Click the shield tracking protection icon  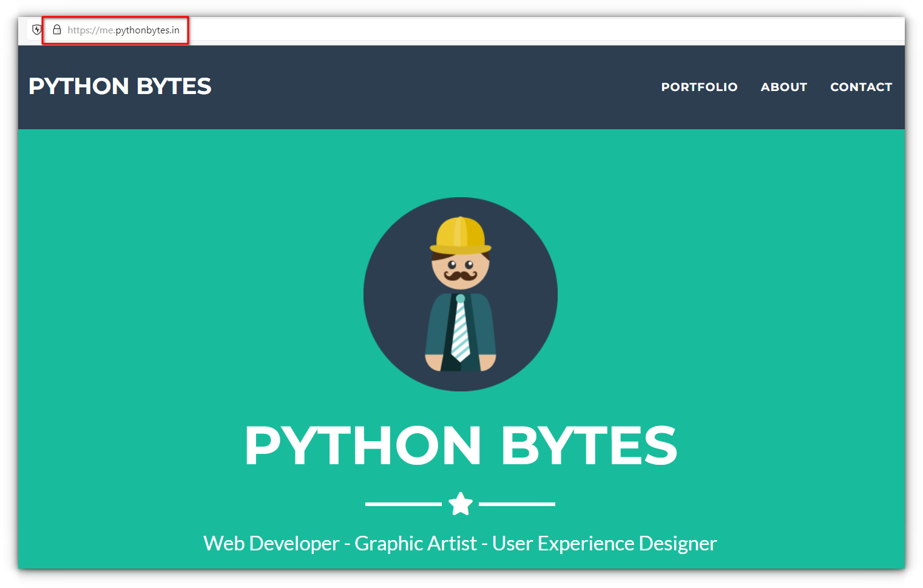pyautogui.click(x=36, y=30)
